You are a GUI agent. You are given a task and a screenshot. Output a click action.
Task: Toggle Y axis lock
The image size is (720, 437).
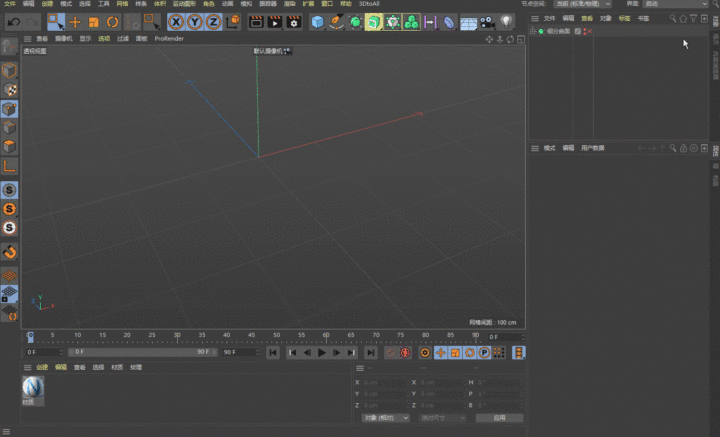194,22
